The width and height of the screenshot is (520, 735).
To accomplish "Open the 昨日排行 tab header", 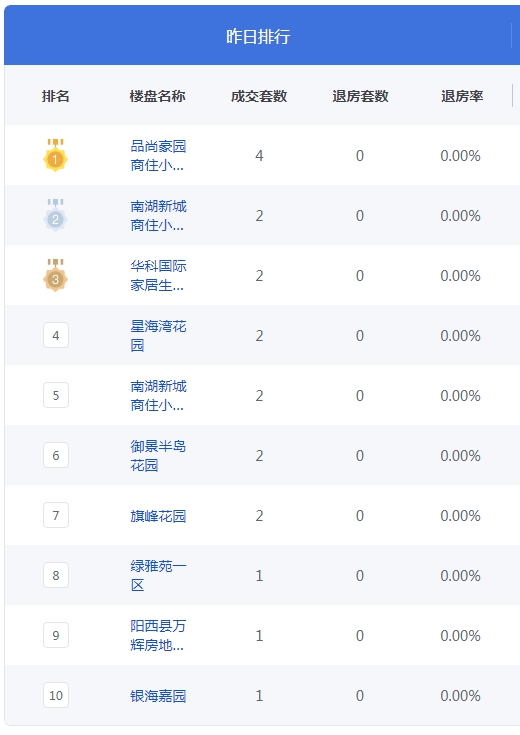I will coord(258,36).
